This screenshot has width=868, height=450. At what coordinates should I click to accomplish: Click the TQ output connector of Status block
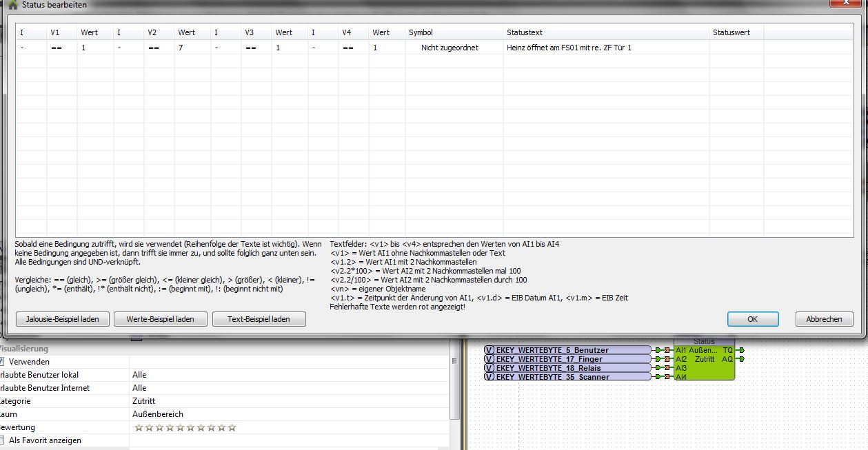pyautogui.click(x=741, y=350)
